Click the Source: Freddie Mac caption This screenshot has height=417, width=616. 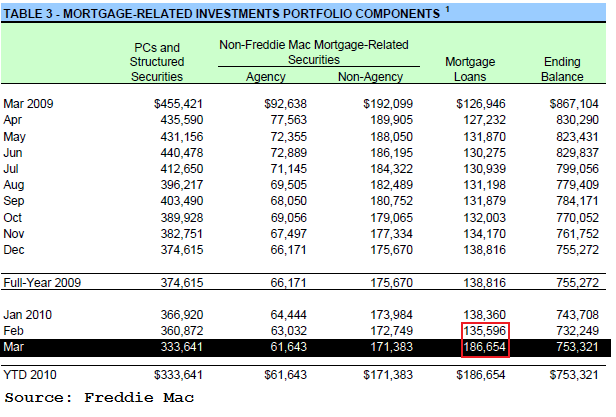tap(98, 399)
